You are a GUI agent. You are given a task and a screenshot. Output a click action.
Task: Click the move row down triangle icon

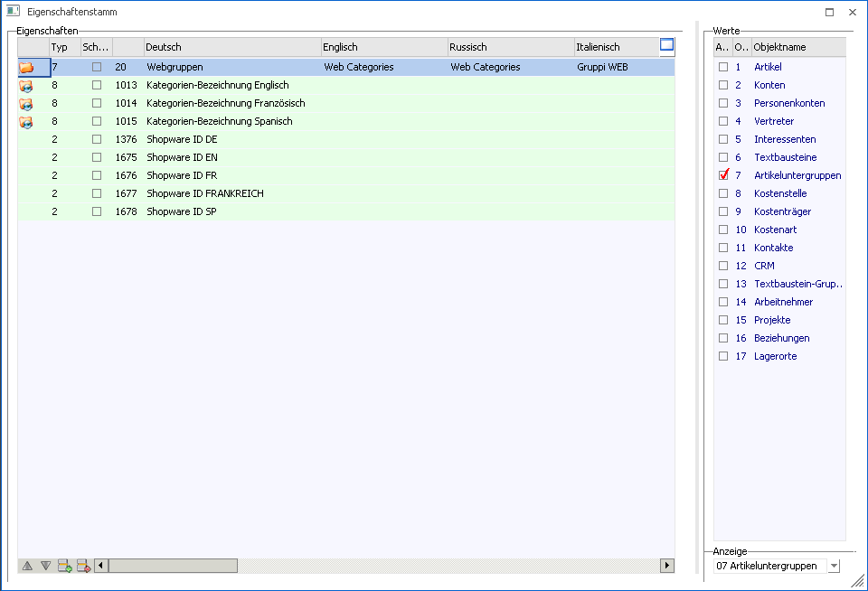(45, 566)
